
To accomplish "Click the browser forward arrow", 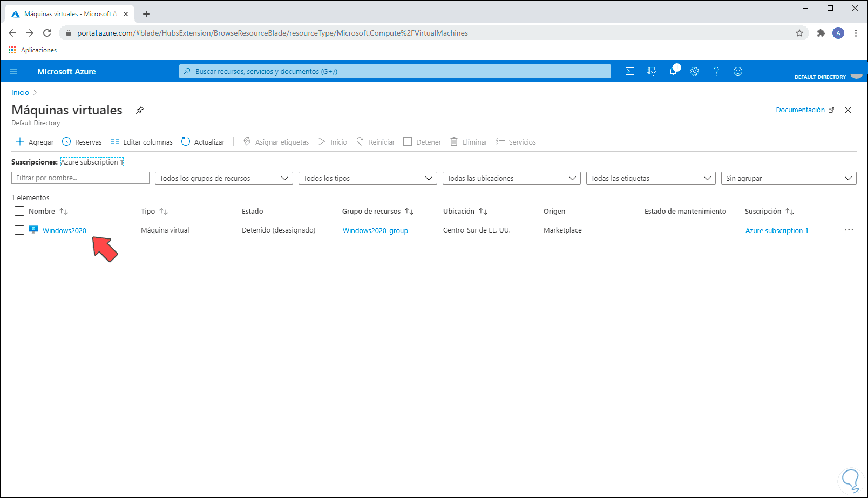I will tap(30, 33).
